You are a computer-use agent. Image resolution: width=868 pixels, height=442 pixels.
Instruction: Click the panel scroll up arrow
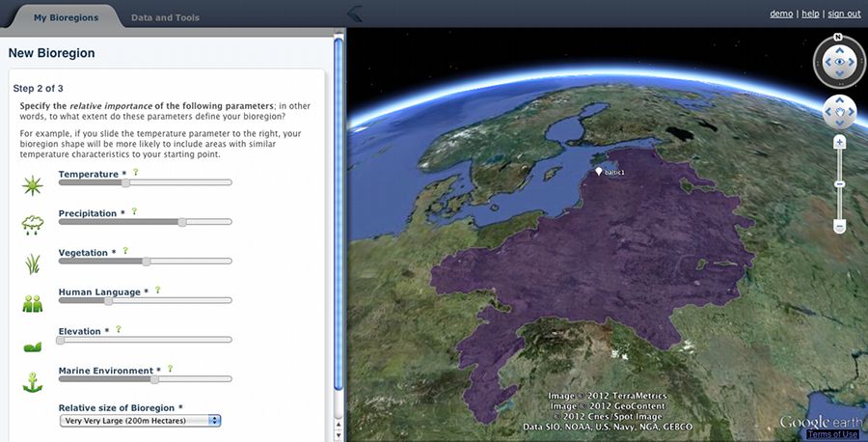click(339, 425)
